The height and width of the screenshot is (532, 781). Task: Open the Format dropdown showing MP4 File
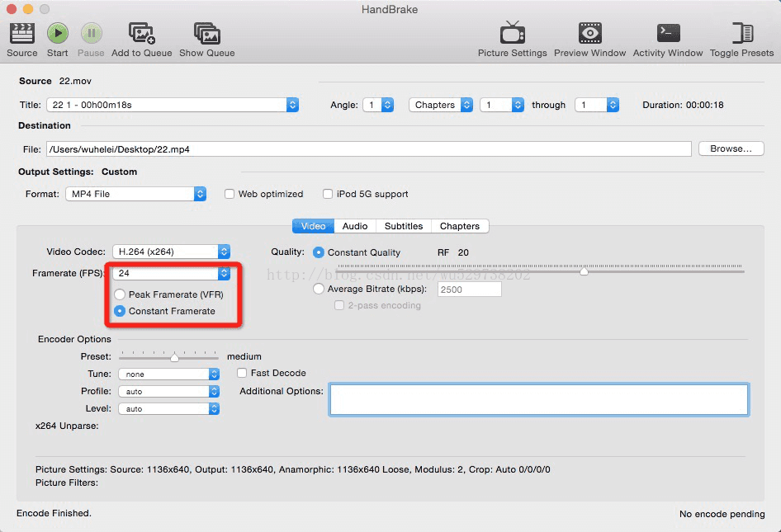(135, 194)
